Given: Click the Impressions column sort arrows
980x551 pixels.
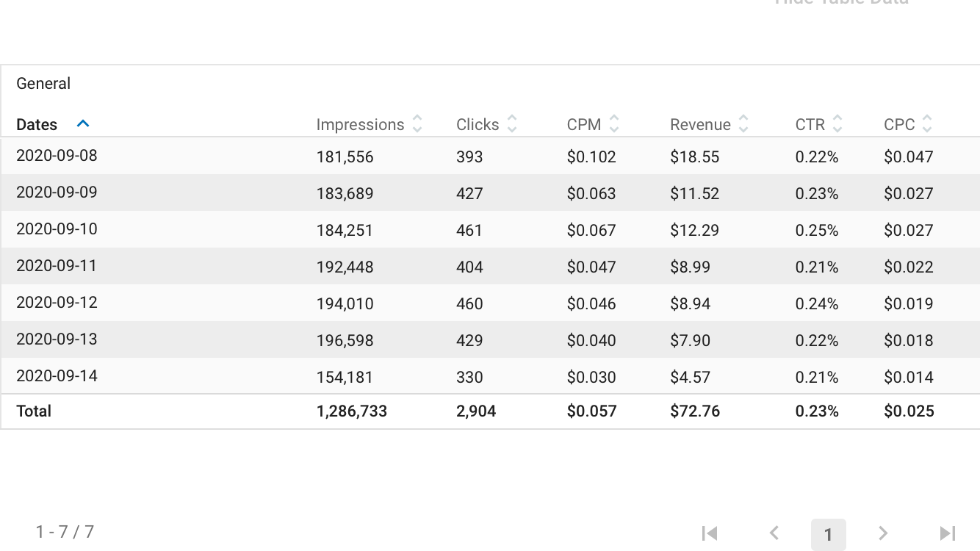Looking at the screenshot, I should coord(417,123).
